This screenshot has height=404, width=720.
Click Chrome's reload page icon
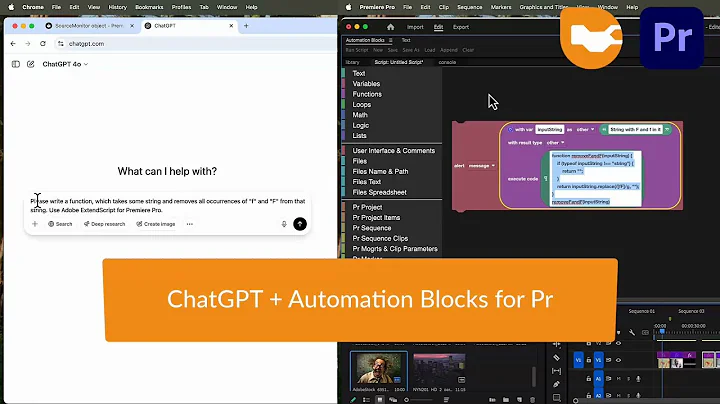(x=43, y=44)
